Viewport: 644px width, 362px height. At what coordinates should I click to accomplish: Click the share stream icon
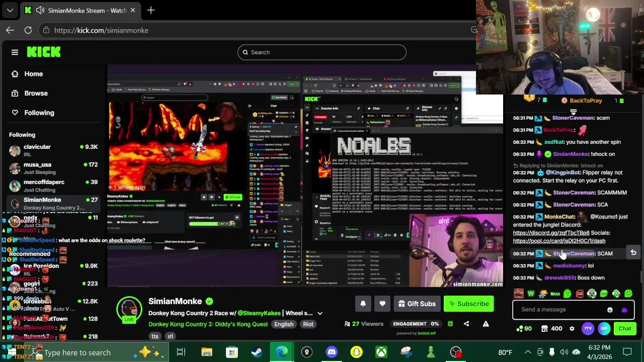coord(466,324)
